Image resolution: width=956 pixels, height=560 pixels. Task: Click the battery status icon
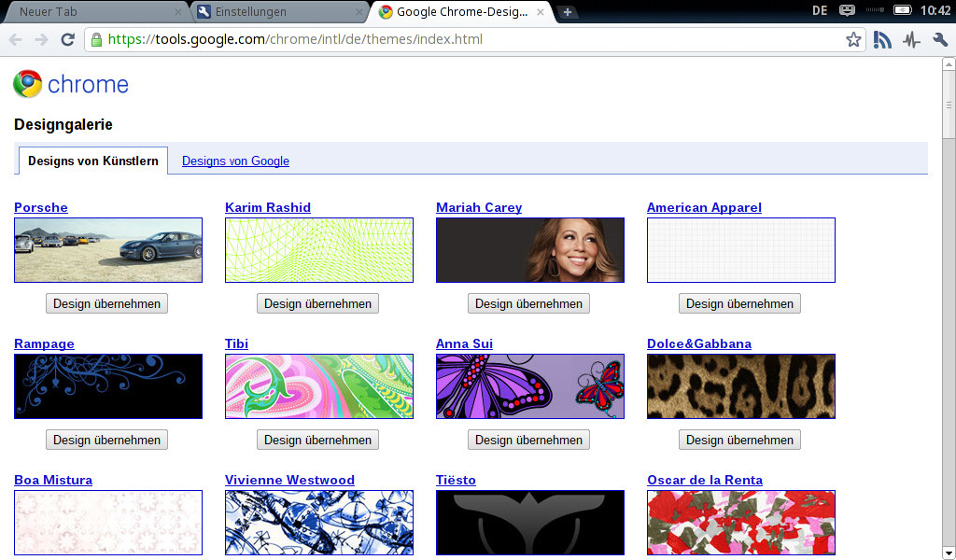[x=903, y=9]
